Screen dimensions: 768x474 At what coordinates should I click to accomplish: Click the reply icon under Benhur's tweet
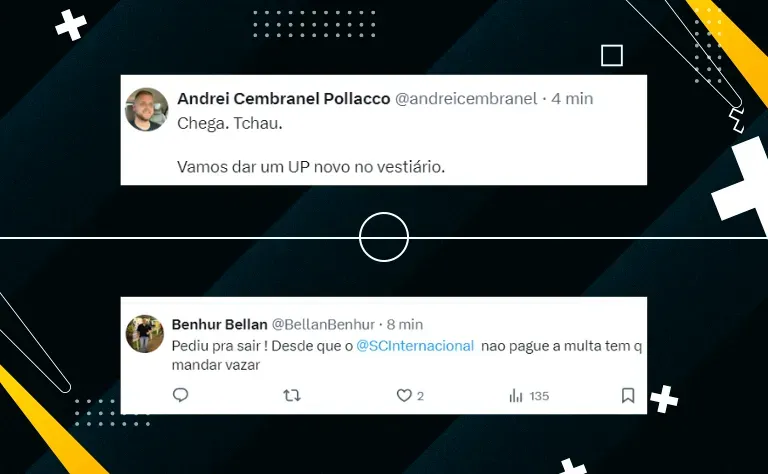180,395
